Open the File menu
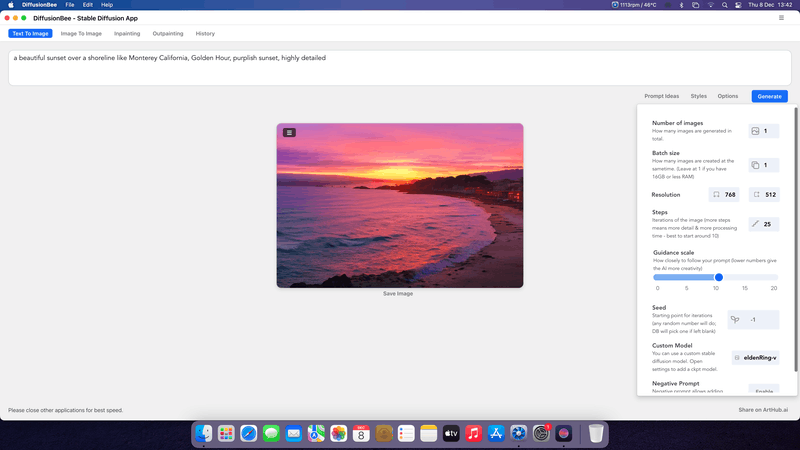 70,5
